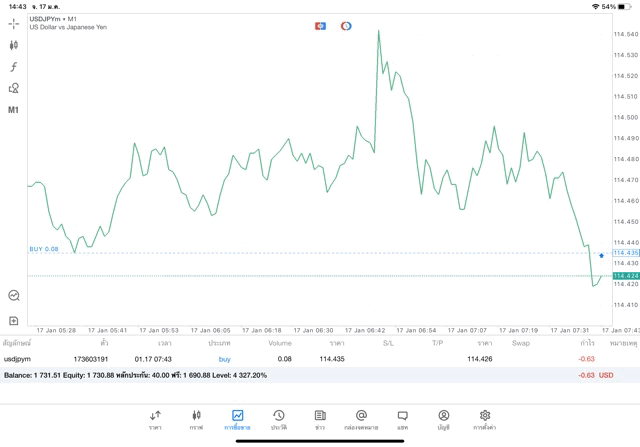640x447 pixels.
Task: Tap the circular red-blue event icon
Action: [346, 26]
